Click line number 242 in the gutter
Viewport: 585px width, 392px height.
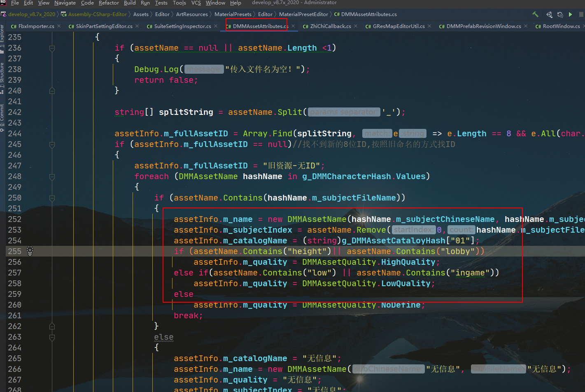tap(14, 112)
